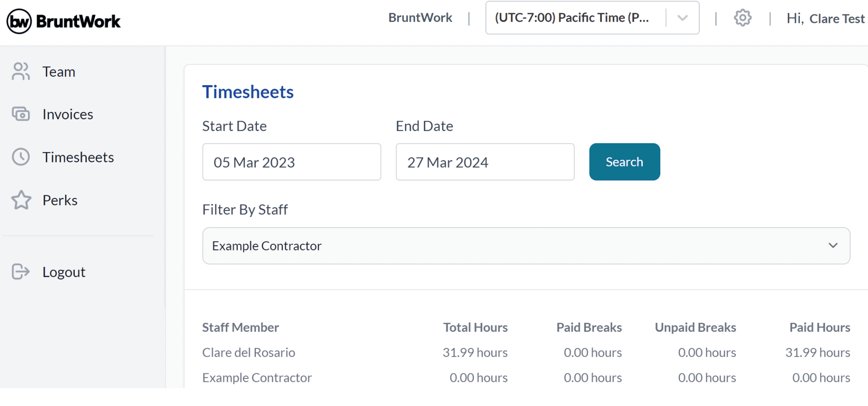The height and width of the screenshot is (406, 868).
Task: Click BruntWork in the top navigation
Action: (x=420, y=17)
